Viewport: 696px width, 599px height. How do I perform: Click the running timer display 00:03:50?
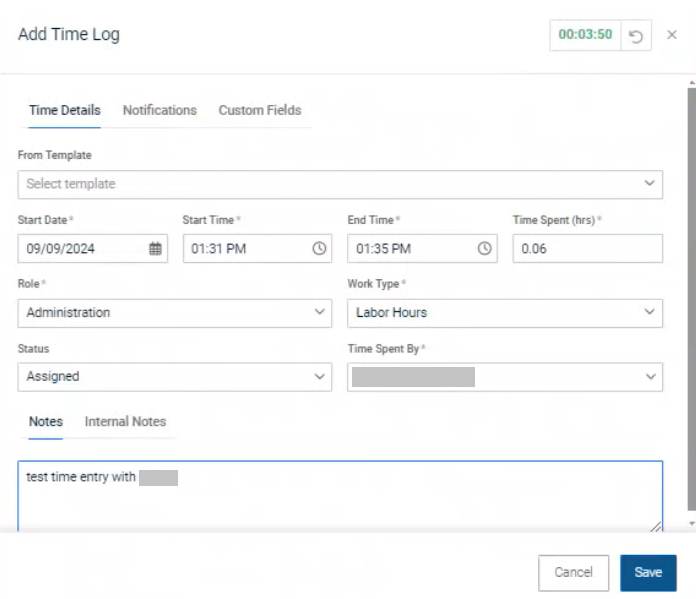tap(585, 35)
